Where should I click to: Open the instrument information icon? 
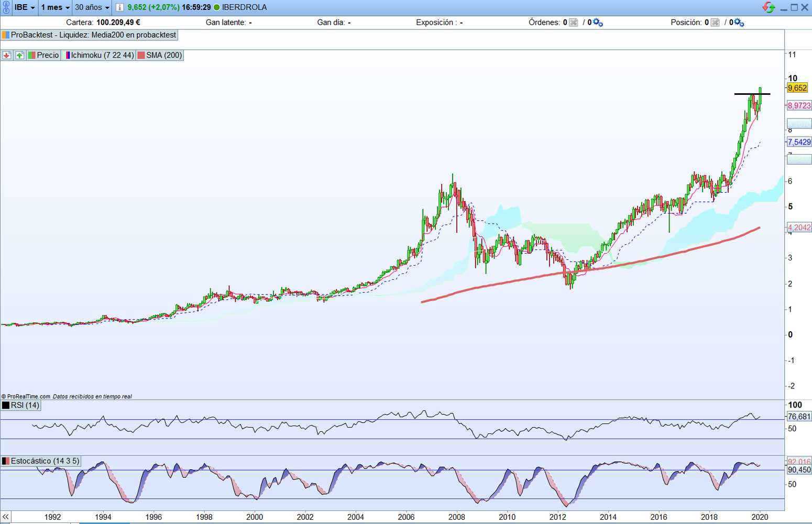tap(119, 7)
